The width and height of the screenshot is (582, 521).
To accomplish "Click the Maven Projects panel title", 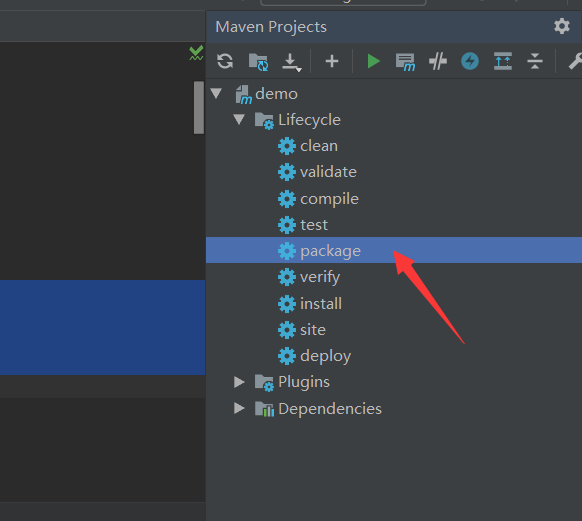I will (271, 27).
